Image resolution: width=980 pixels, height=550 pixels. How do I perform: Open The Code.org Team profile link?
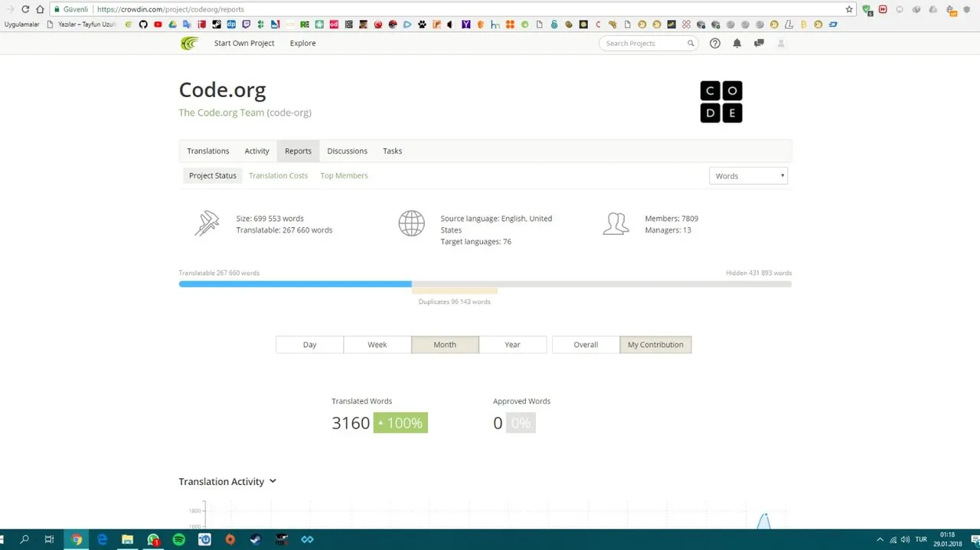tap(221, 112)
